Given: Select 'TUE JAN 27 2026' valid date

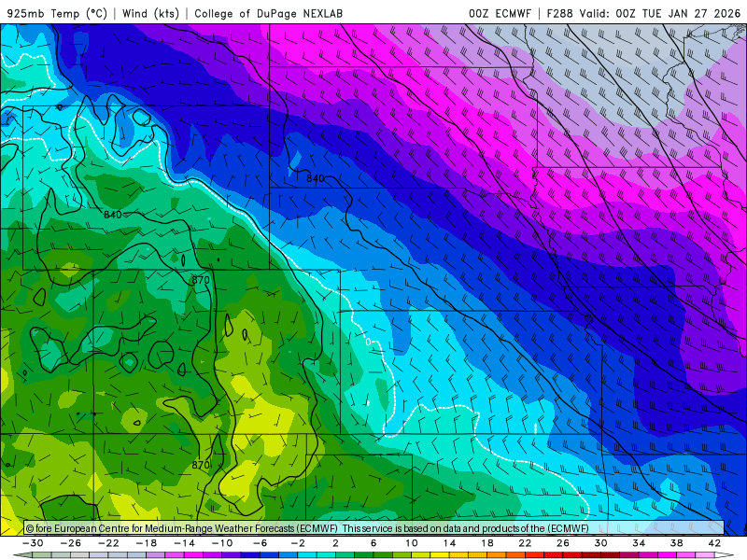Looking at the screenshot, I should point(691,13).
